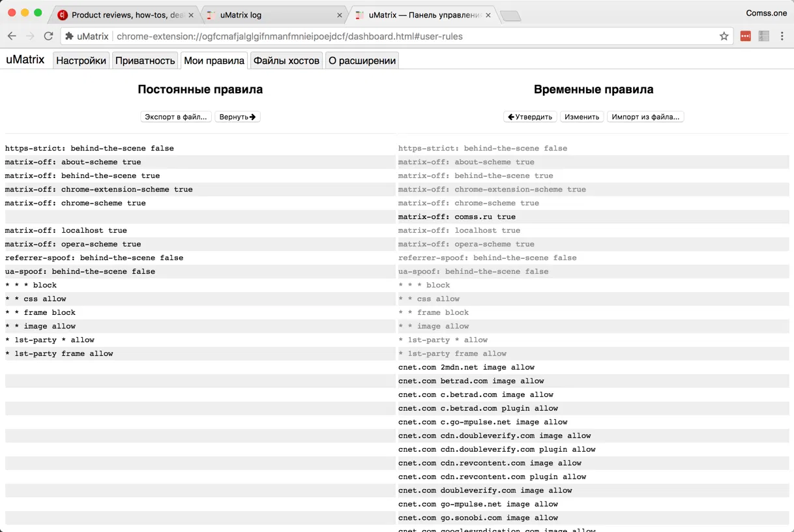Screen dimensions: 794x532
Task: Open the О расширении tab
Action: click(362, 61)
